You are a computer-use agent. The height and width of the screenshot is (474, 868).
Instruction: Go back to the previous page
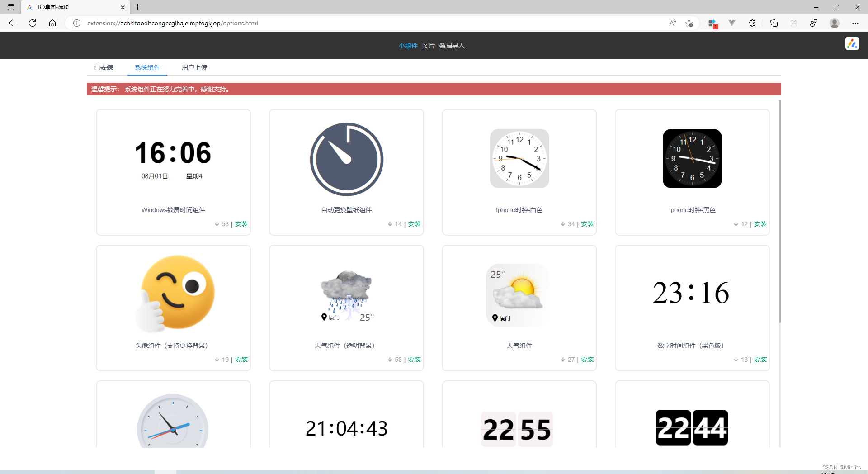(13, 23)
